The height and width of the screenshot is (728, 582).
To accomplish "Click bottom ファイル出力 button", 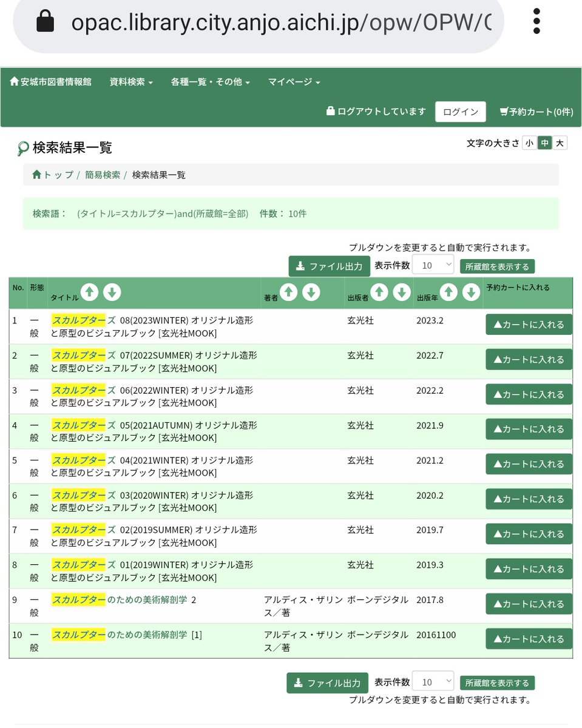I will pyautogui.click(x=327, y=683).
